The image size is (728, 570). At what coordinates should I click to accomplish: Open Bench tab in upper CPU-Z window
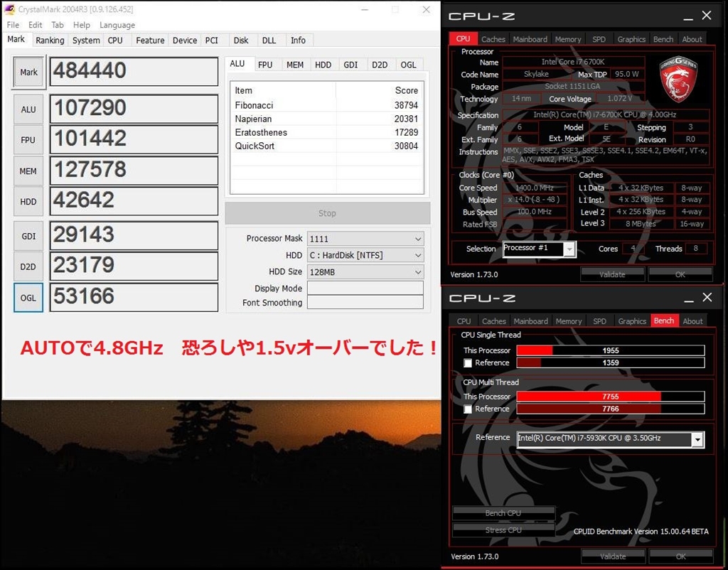point(663,40)
